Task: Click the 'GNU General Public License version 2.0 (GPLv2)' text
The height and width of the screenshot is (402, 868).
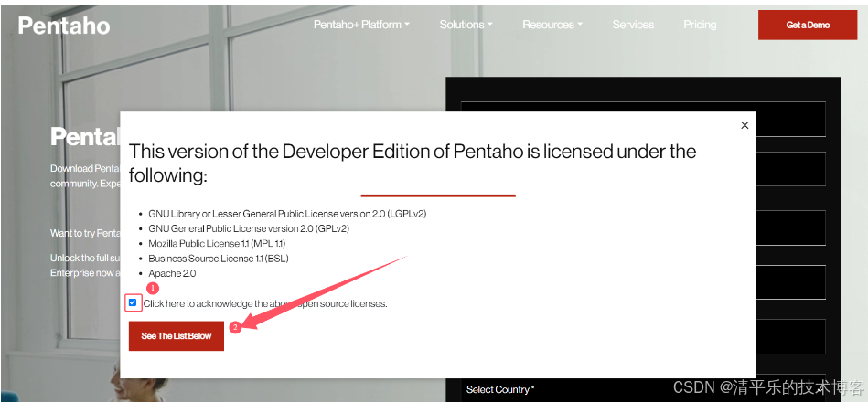Action: pyautogui.click(x=249, y=228)
